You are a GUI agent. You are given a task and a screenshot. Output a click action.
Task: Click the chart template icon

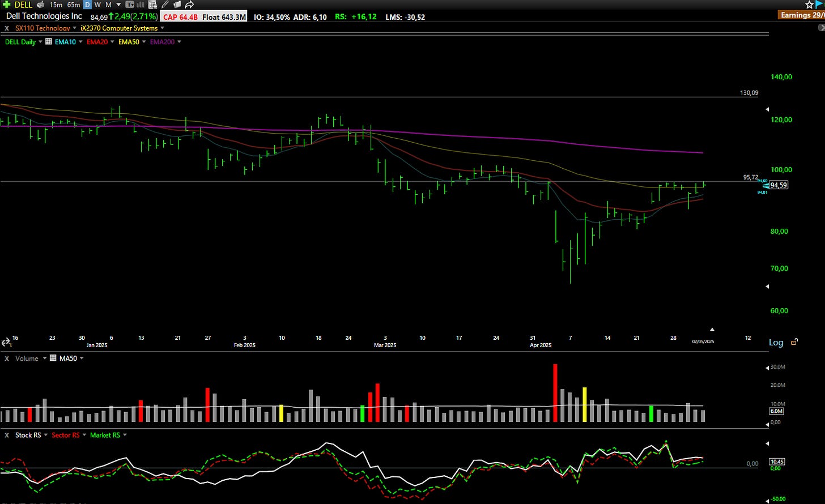pos(130,5)
